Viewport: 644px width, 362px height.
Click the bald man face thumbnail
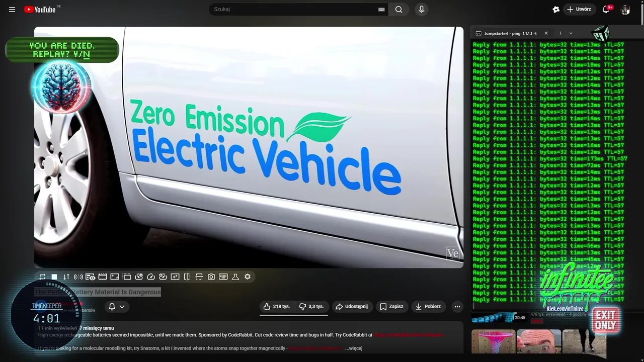point(539,342)
